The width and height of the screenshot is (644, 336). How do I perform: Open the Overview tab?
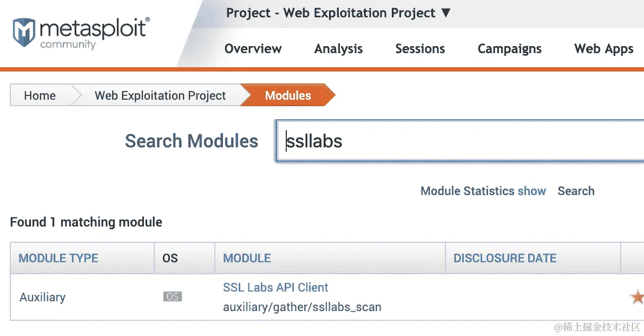tap(253, 49)
